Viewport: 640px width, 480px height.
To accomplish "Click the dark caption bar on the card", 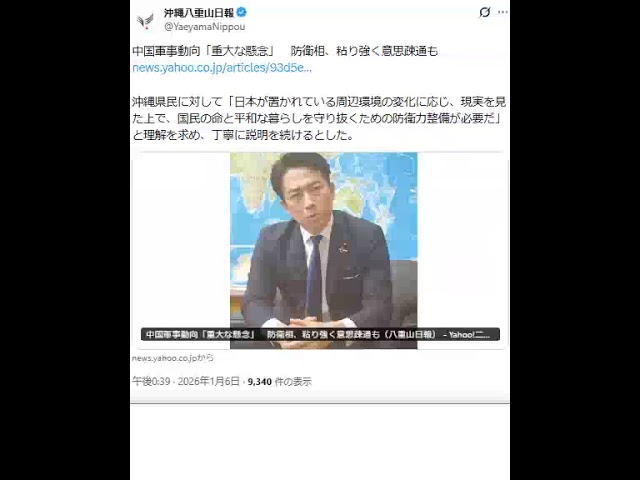I will coord(320,334).
